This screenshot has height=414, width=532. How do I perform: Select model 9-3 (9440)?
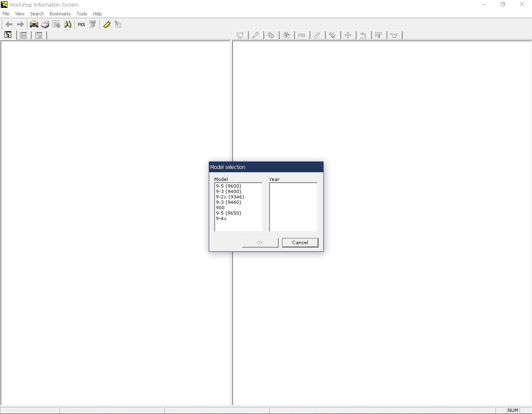coord(228,202)
